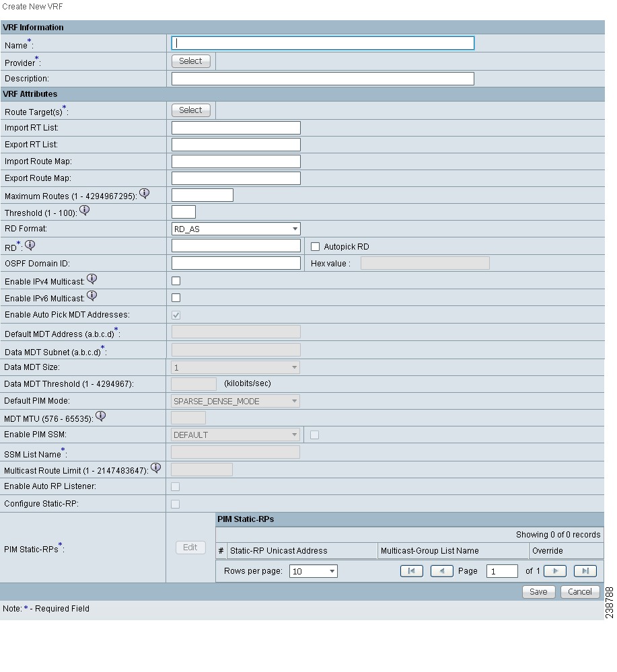Click the Default MDT Address field
This screenshot has height=672, width=617.
[235, 332]
